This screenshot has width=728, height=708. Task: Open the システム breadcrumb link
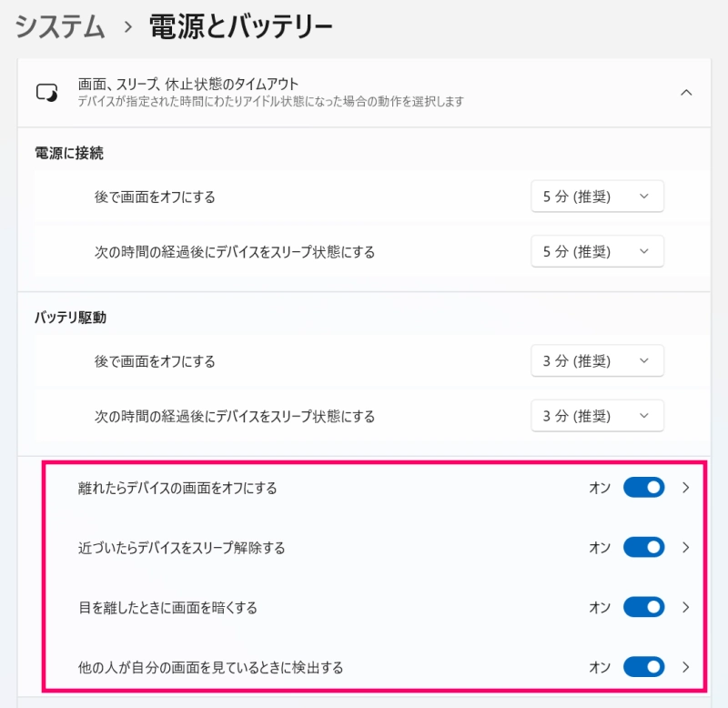tap(56, 27)
